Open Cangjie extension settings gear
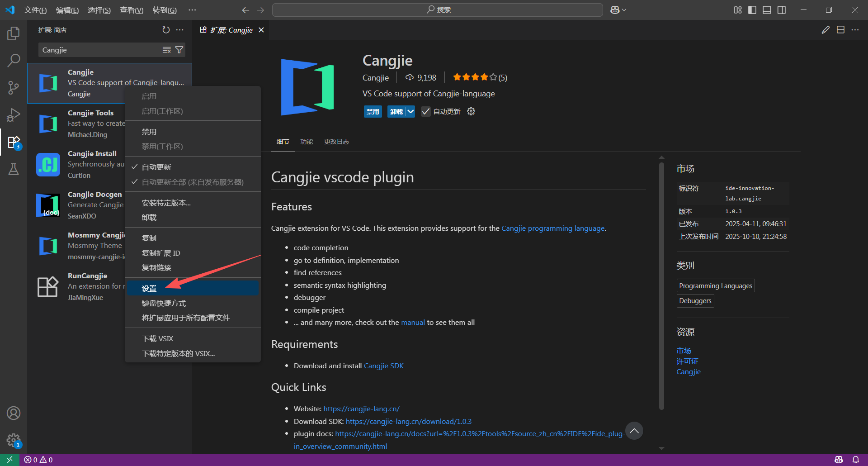This screenshot has height=466, width=868. pyautogui.click(x=471, y=111)
